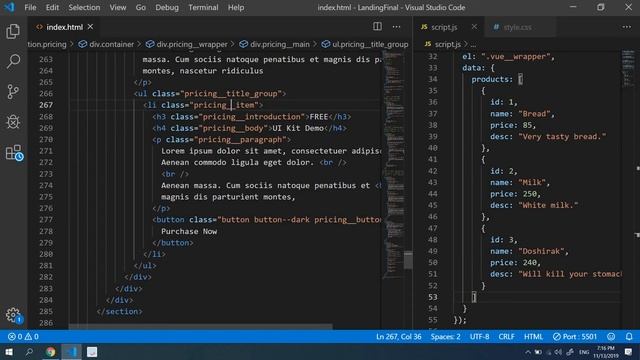Change the UTF-8 encoding selector
Image resolution: width=640 pixels, height=360 pixels.
(x=479, y=337)
